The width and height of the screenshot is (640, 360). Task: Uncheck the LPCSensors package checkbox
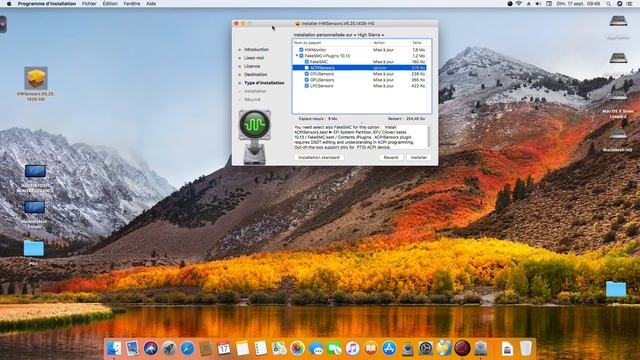307,86
